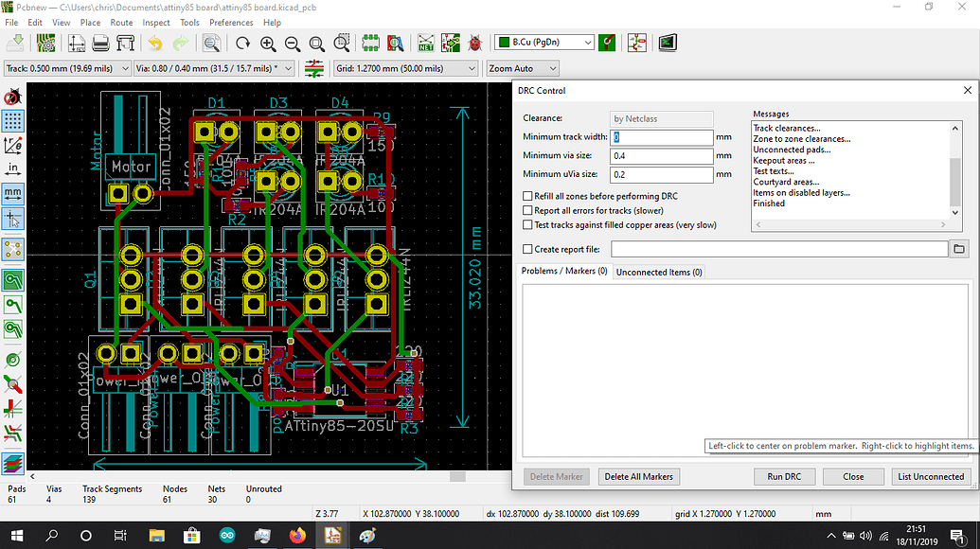
Task: Open the Route menu
Action: click(x=120, y=22)
